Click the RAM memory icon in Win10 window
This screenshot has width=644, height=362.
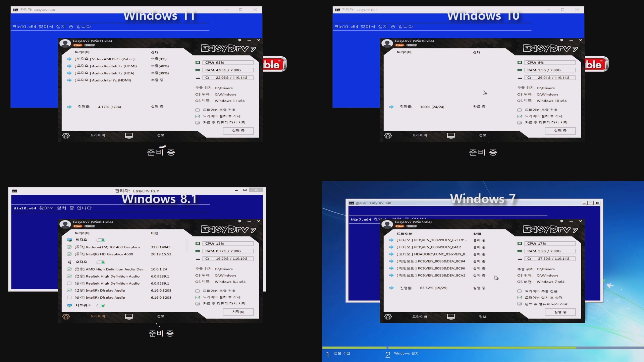click(x=520, y=70)
